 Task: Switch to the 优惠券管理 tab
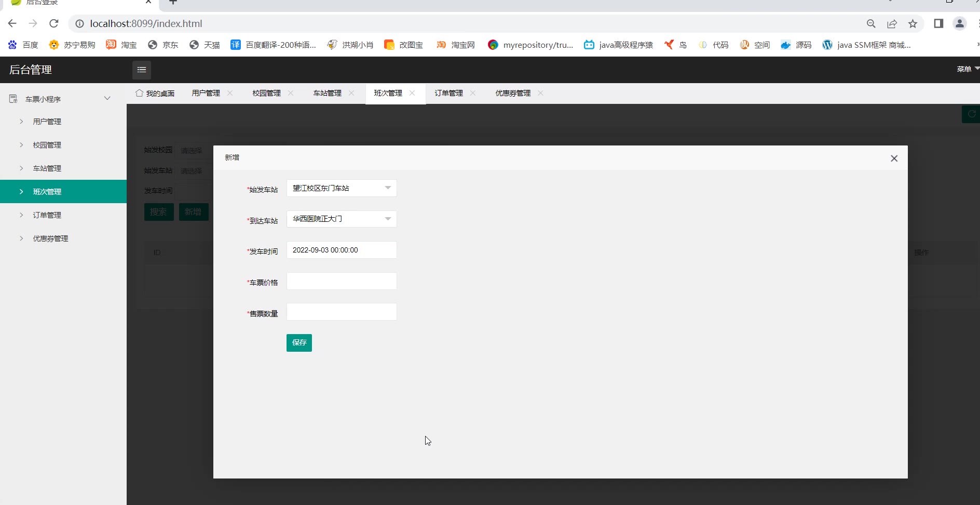click(513, 93)
